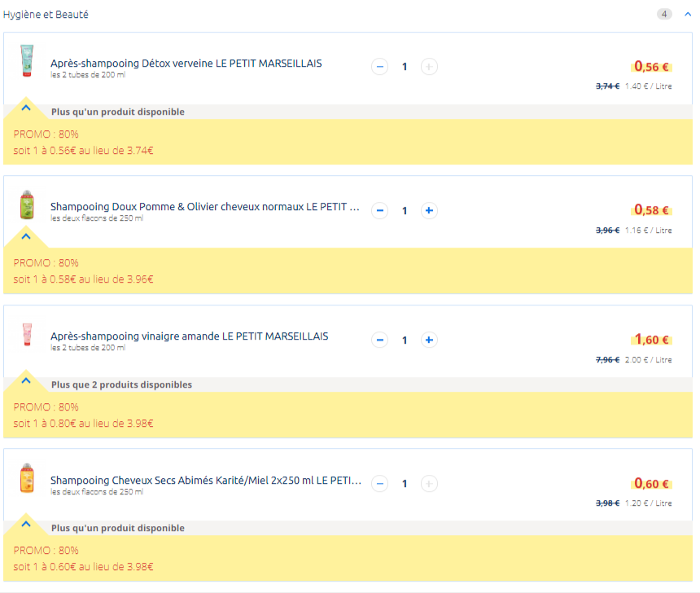This screenshot has height=593, width=700.
Task: Collapse promo details for Cheveux Secs Abimés
Action: (26, 524)
